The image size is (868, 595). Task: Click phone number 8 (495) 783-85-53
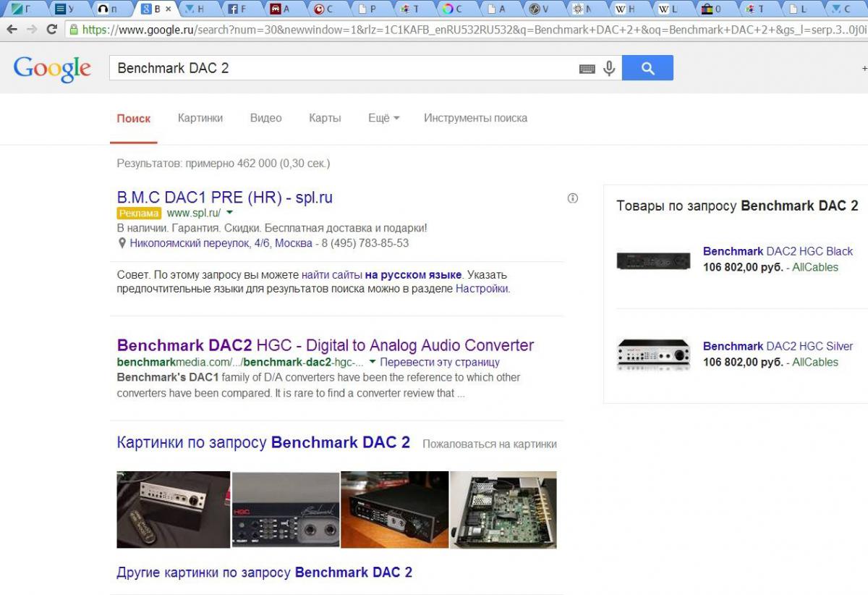tap(365, 243)
